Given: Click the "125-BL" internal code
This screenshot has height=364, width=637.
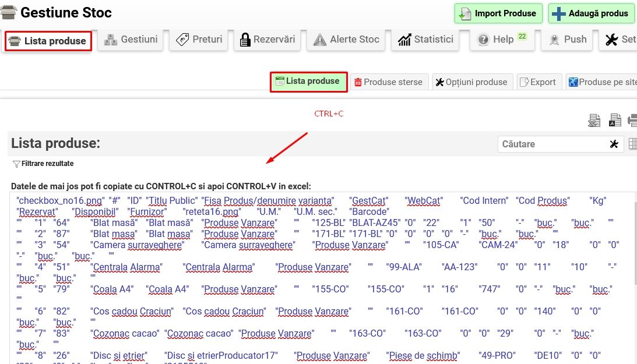Looking at the screenshot, I should point(329,223).
